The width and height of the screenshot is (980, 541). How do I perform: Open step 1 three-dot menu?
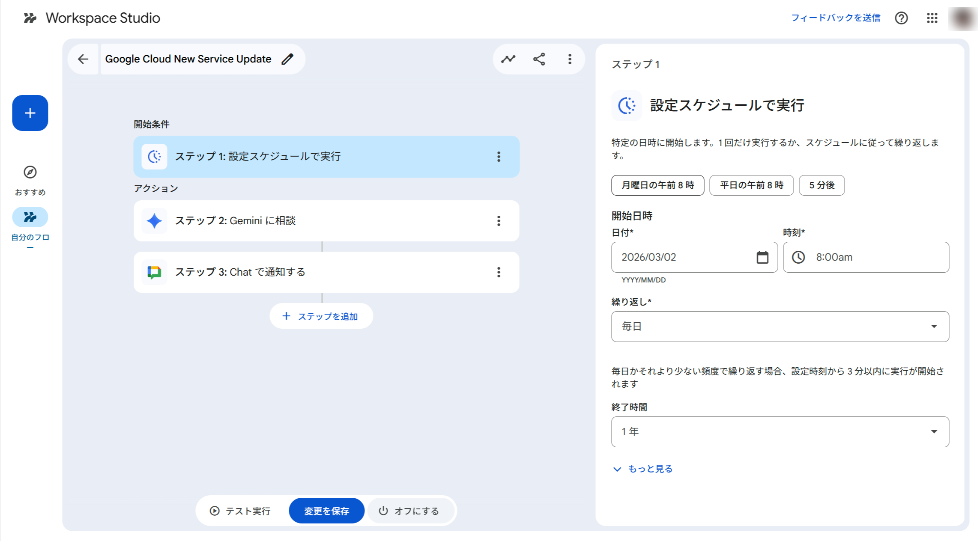click(x=499, y=157)
